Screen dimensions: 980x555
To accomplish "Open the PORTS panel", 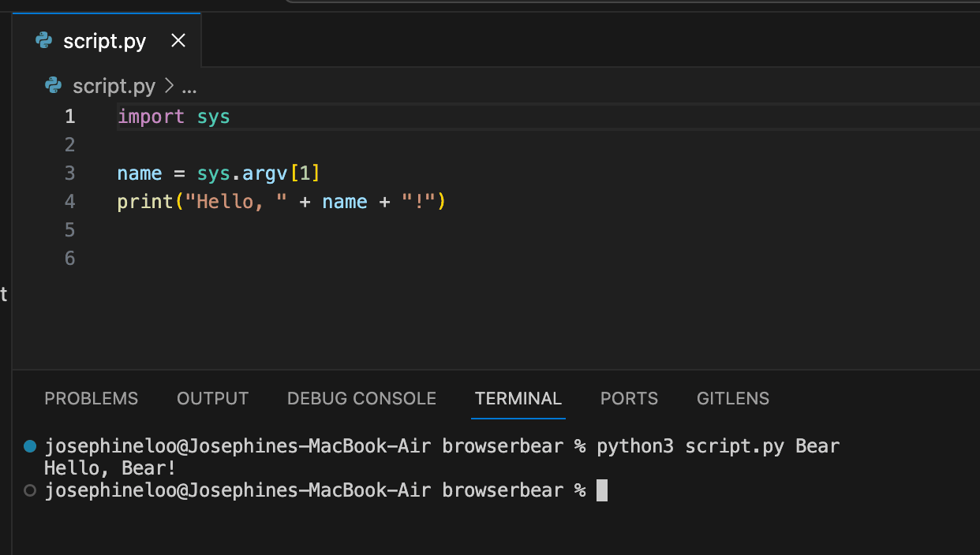I will pyautogui.click(x=629, y=398).
